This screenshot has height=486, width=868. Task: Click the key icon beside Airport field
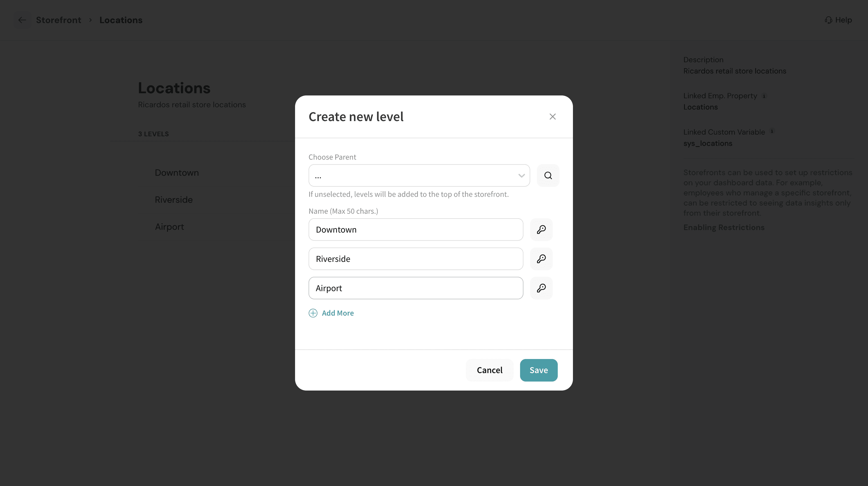click(541, 288)
